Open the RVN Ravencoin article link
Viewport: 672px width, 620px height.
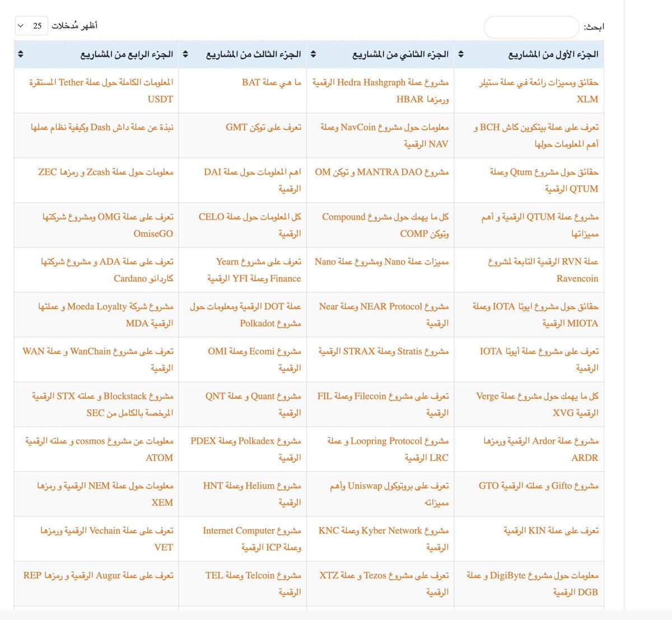(x=543, y=270)
